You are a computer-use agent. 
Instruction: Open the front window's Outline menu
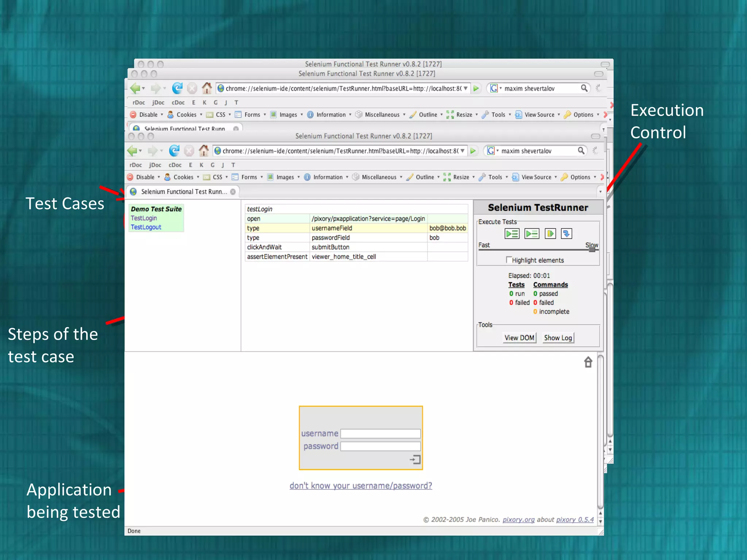tap(423, 177)
